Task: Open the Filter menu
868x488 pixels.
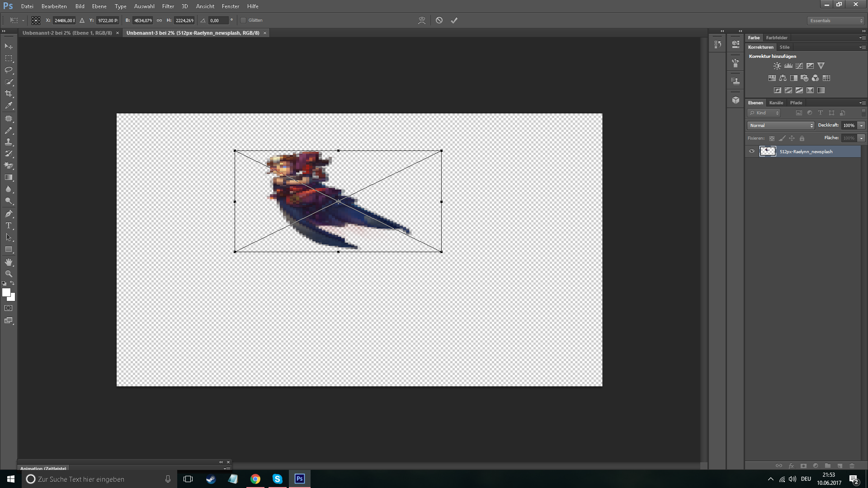Action: tap(168, 6)
